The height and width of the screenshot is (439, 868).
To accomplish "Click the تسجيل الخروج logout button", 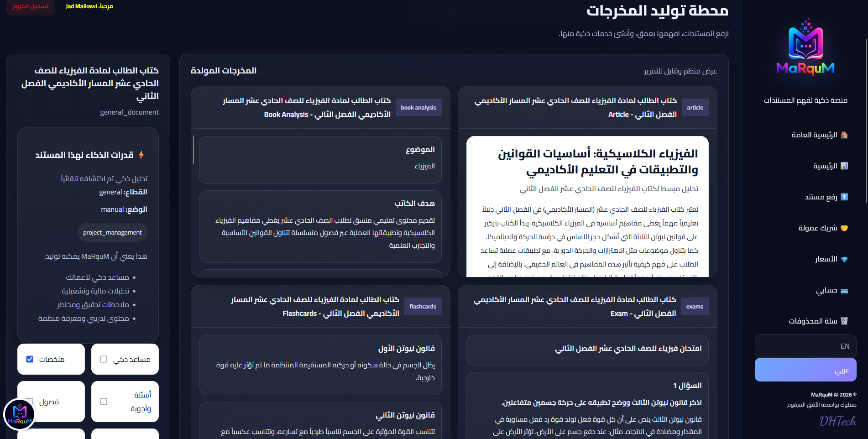I will [30, 7].
